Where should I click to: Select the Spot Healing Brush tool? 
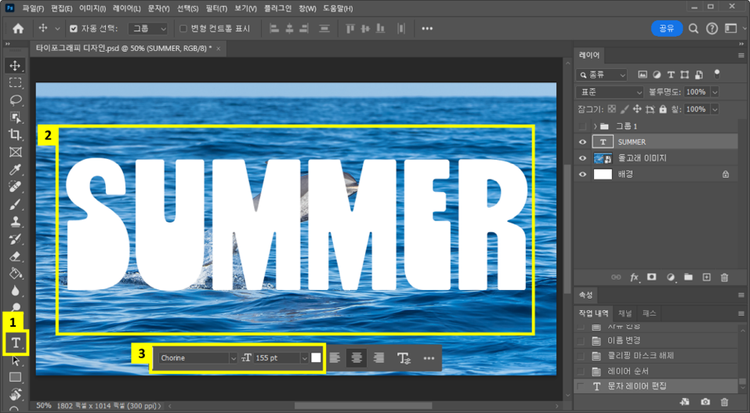coord(15,187)
